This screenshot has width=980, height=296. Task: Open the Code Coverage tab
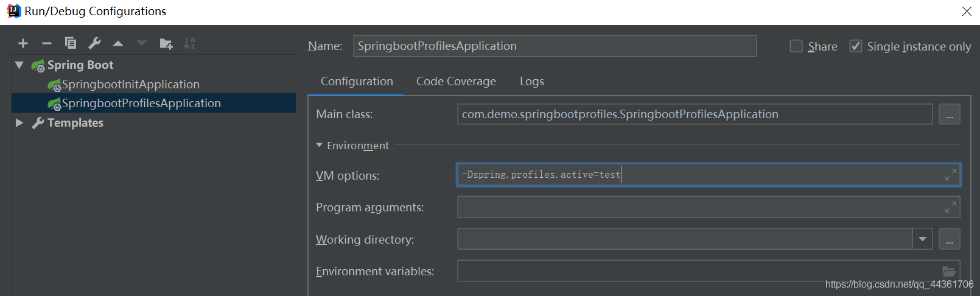(x=456, y=82)
